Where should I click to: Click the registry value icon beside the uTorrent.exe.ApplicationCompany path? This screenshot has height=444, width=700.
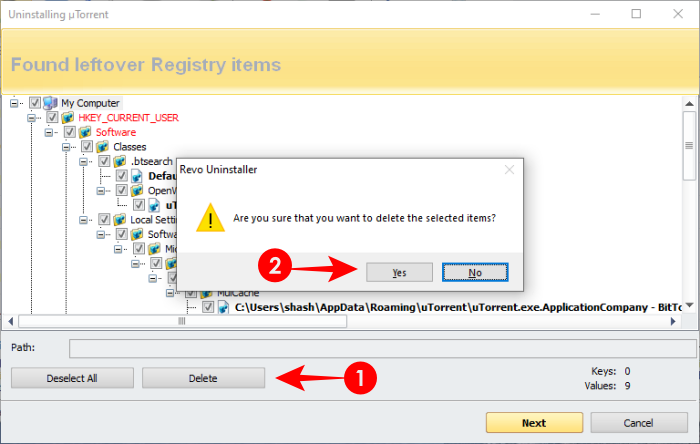(224, 307)
